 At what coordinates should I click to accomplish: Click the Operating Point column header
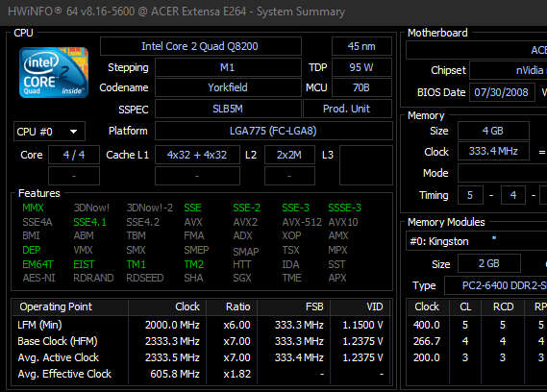pos(70,306)
